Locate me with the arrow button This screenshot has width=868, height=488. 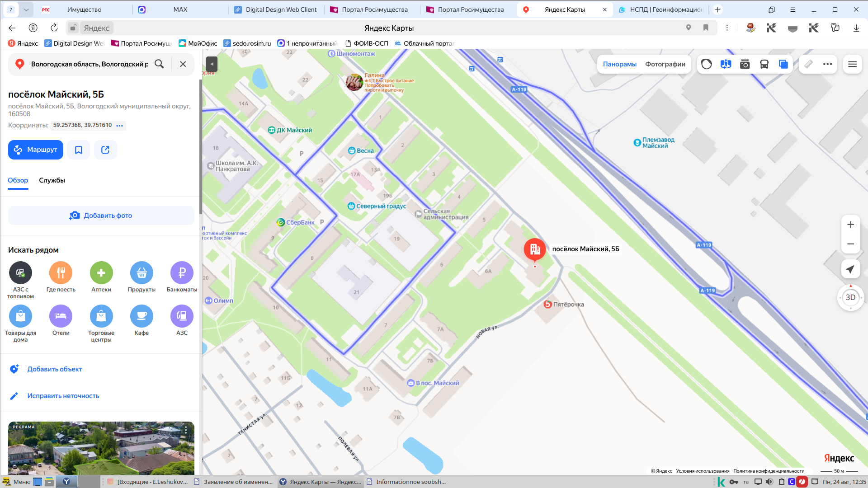[850, 269]
